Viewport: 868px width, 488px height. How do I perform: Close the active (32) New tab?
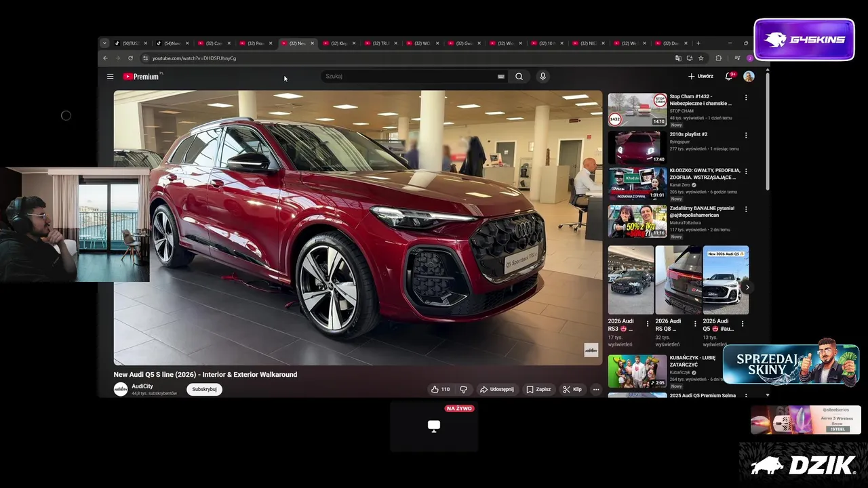(312, 43)
